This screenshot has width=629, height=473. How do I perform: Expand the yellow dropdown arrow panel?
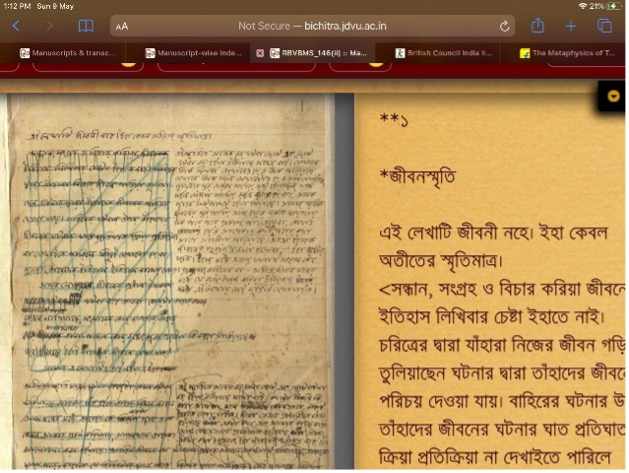[x=613, y=96]
